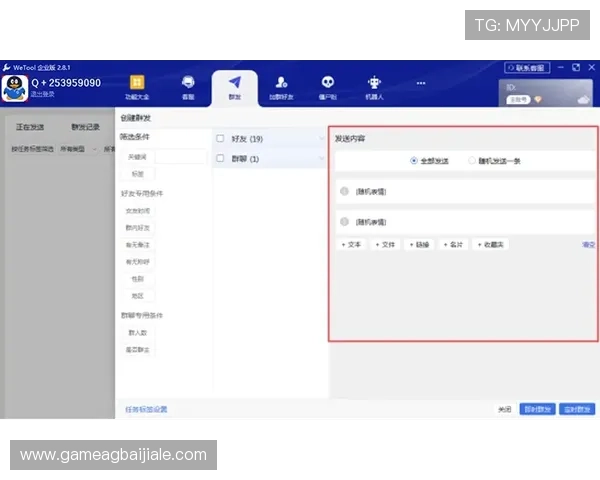The image size is (600, 480).
Task: Switch to the 群发记录 tab
Action: [x=85, y=127]
